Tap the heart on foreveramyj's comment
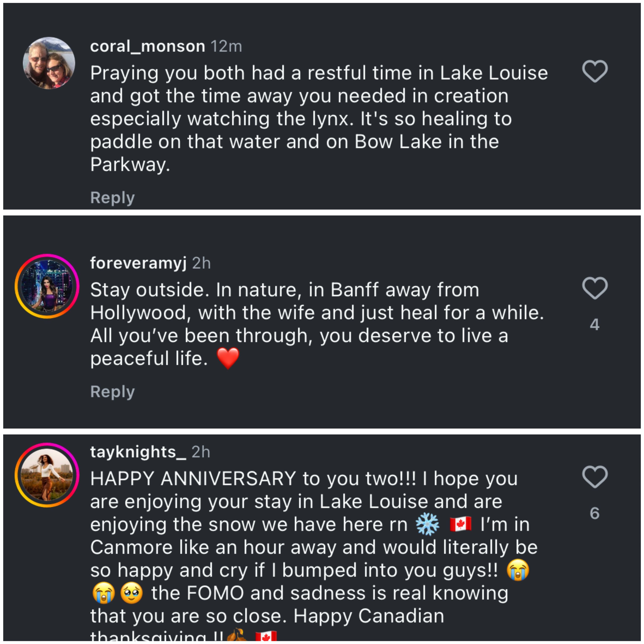The image size is (644, 644). coord(595,288)
